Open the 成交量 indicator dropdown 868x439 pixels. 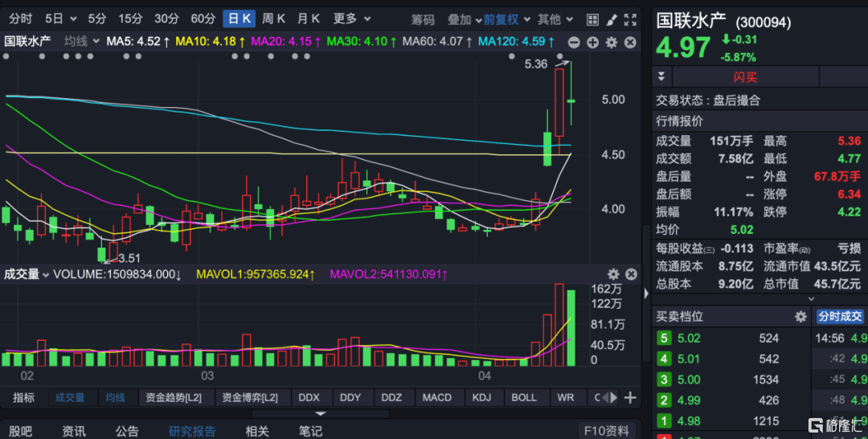pyautogui.click(x=27, y=274)
